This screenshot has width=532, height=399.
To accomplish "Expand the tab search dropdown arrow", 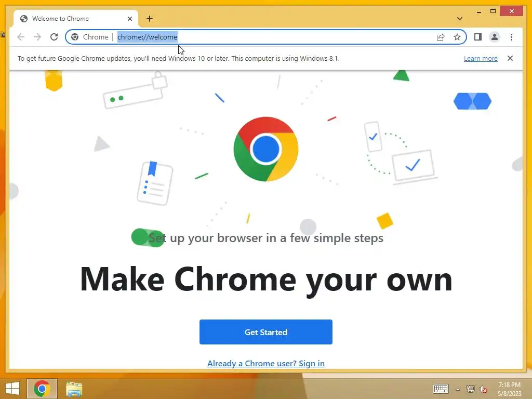I will [460, 19].
